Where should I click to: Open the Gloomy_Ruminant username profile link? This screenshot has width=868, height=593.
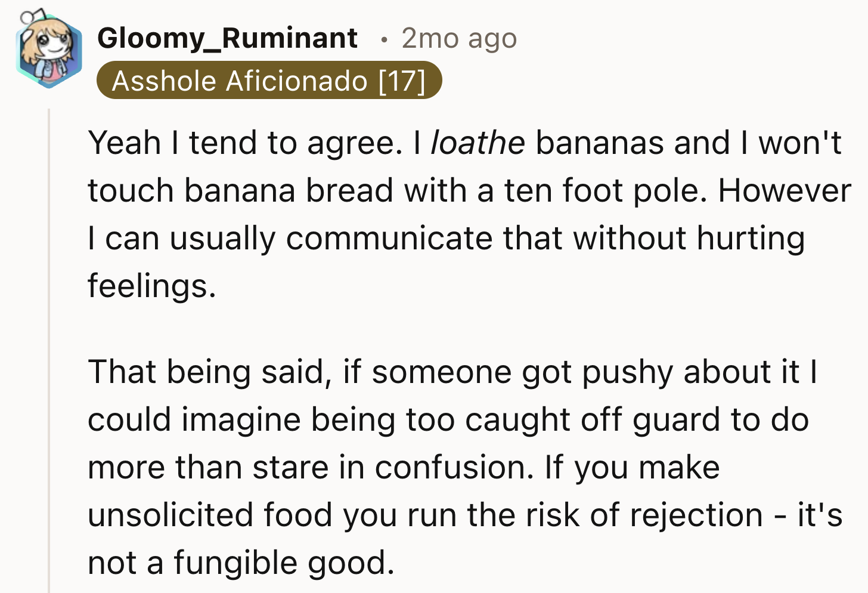click(x=227, y=38)
